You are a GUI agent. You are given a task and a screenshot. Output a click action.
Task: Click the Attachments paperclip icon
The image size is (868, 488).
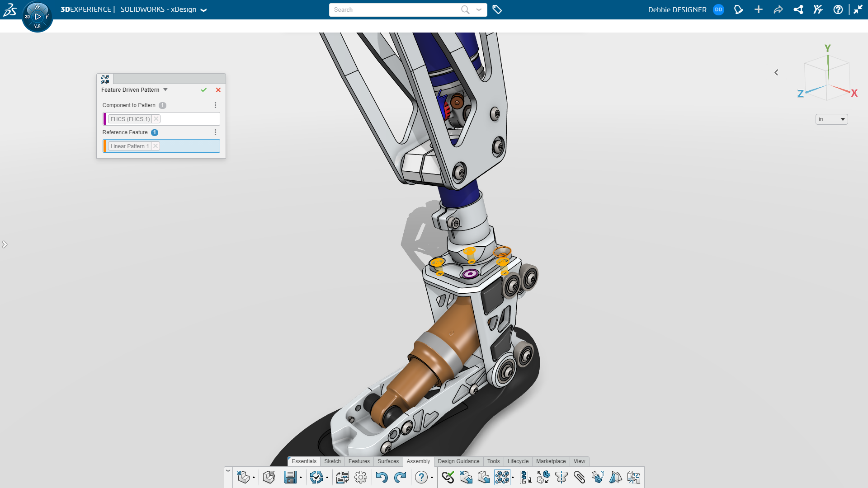pos(580,477)
